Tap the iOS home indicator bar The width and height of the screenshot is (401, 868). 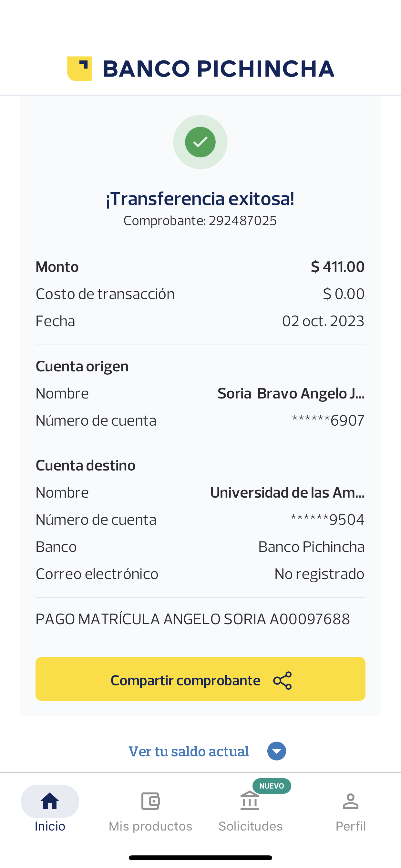200,858
